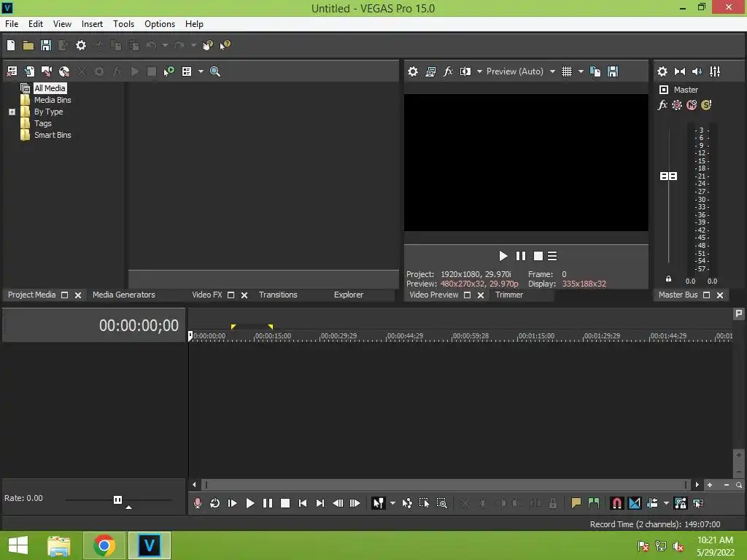The width and height of the screenshot is (747, 560).
Task: Click Downmix Output icon in Master Bus
Action: pos(680,71)
